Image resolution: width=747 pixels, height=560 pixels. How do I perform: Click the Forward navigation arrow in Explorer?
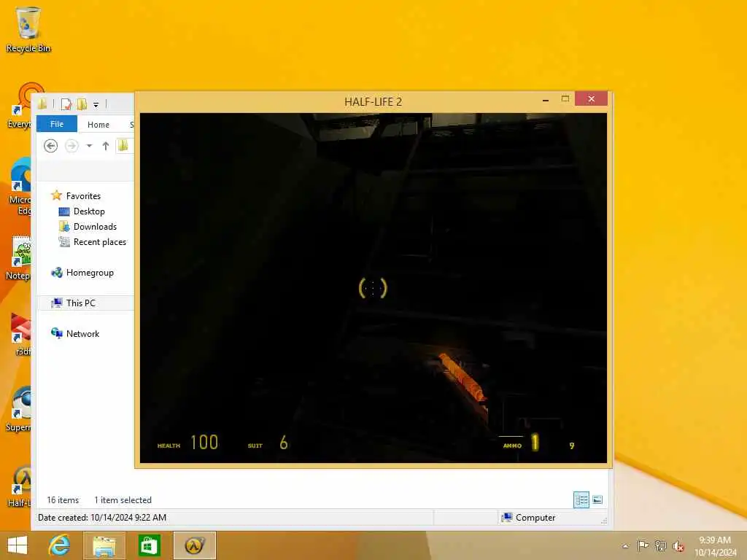[x=71, y=145]
